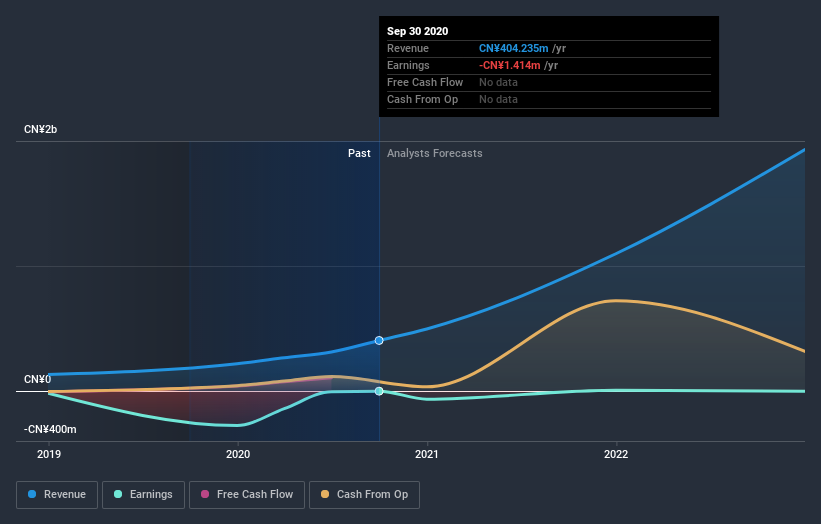Toggle the Earnings legend button
The height and width of the screenshot is (524, 821).
[x=143, y=495]
